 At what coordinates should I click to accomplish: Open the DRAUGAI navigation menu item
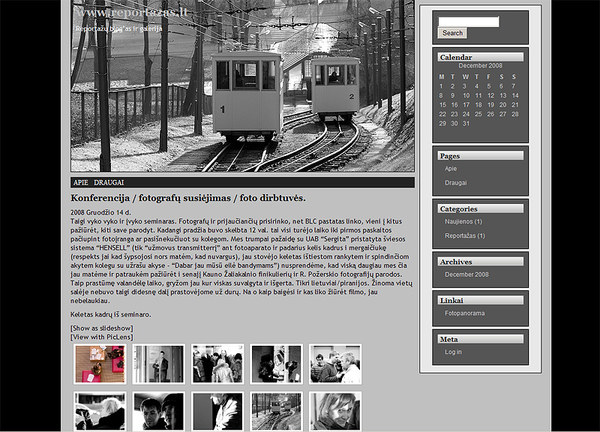click(x=109, y=183)
